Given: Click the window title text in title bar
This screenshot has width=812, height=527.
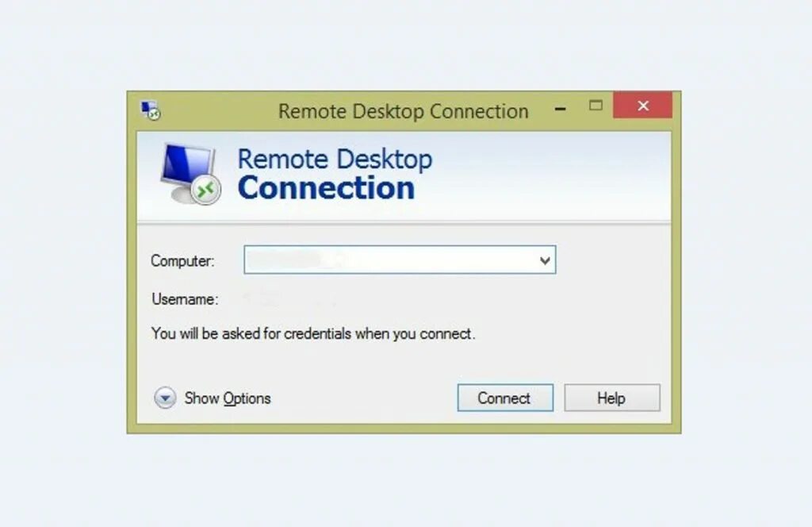Looking at the screenshot, I should click(x=403, y=111).
